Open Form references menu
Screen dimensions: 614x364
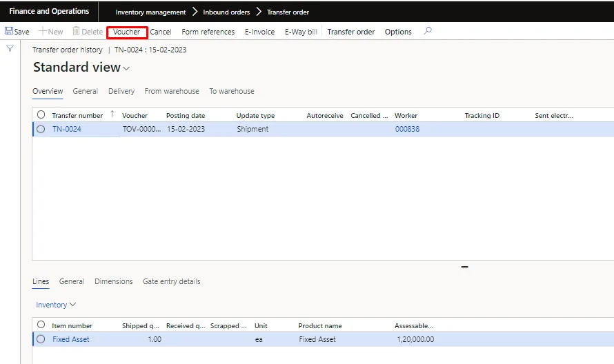tap(208, 32)
